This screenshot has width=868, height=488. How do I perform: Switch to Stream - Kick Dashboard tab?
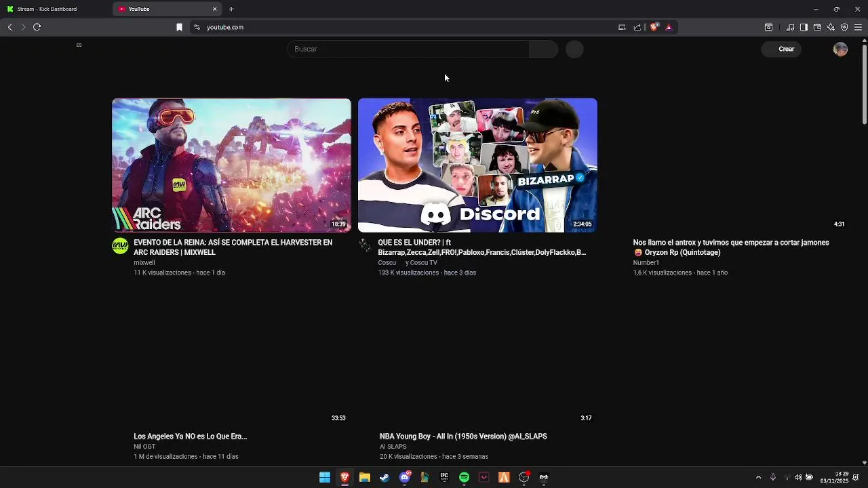coord(54,9)
